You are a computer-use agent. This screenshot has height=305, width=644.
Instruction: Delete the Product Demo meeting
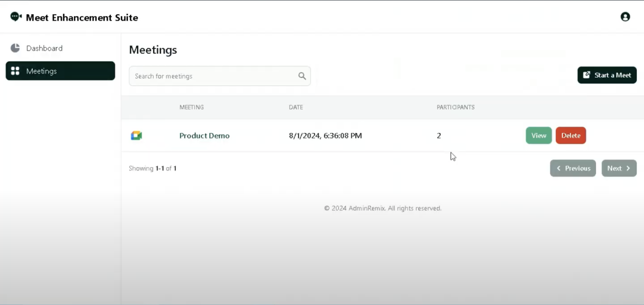571,135
